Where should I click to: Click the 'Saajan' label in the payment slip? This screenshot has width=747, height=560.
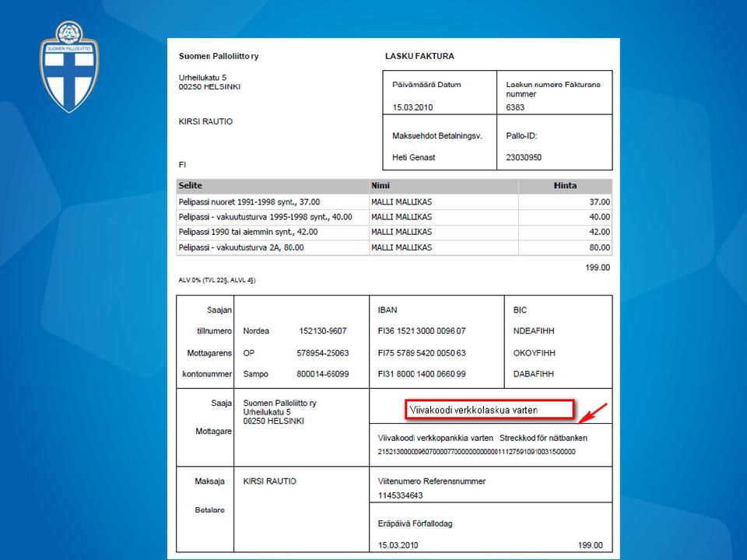point(219,310)
